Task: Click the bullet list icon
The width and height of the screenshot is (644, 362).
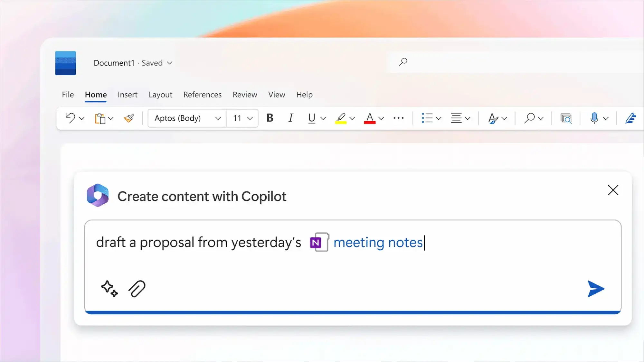Action: pyautogui.click(x=427, y=118)
